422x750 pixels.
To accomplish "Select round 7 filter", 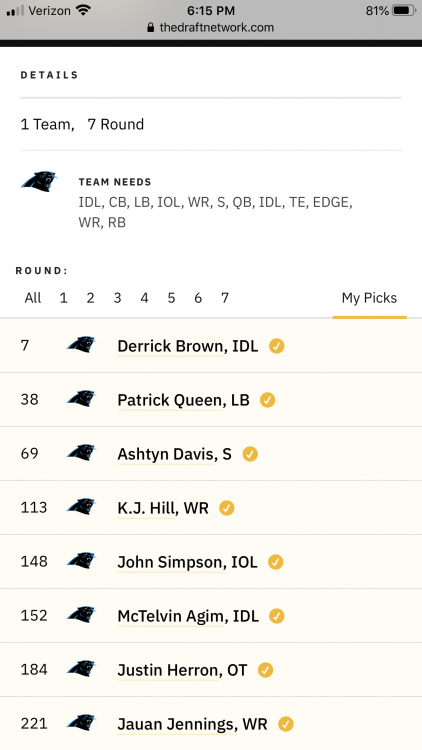I will tap(225, 298).
